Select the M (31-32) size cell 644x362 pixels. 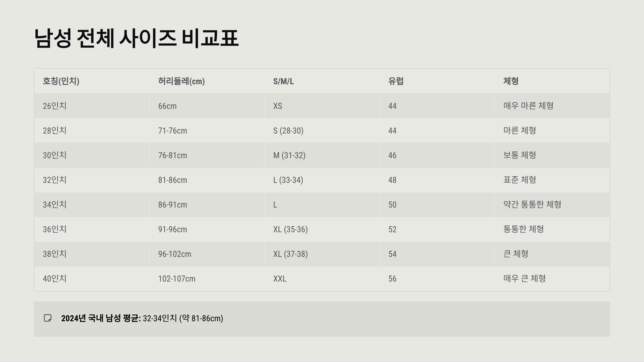pos(289,155)
